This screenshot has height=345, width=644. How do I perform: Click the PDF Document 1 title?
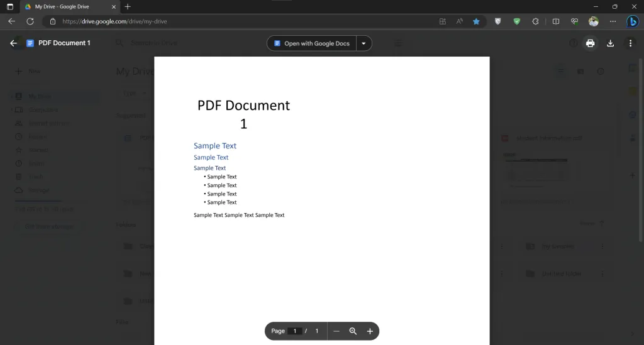coord(64,43)
